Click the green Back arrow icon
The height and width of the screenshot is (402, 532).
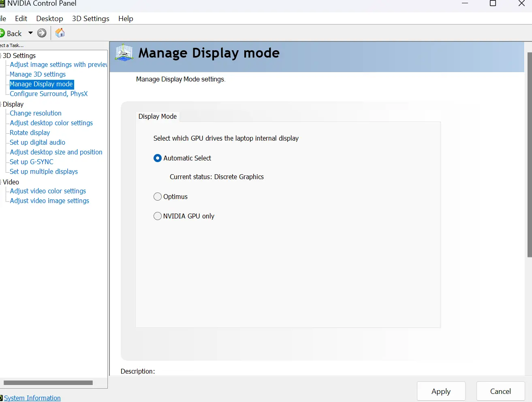tap(2, 33)
